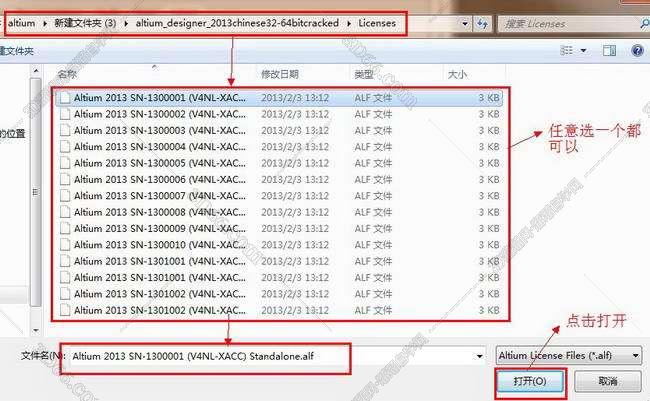Show the preview pane
Image resolution: width=650 pixels, height=401 pixels.
coord(609,51)
